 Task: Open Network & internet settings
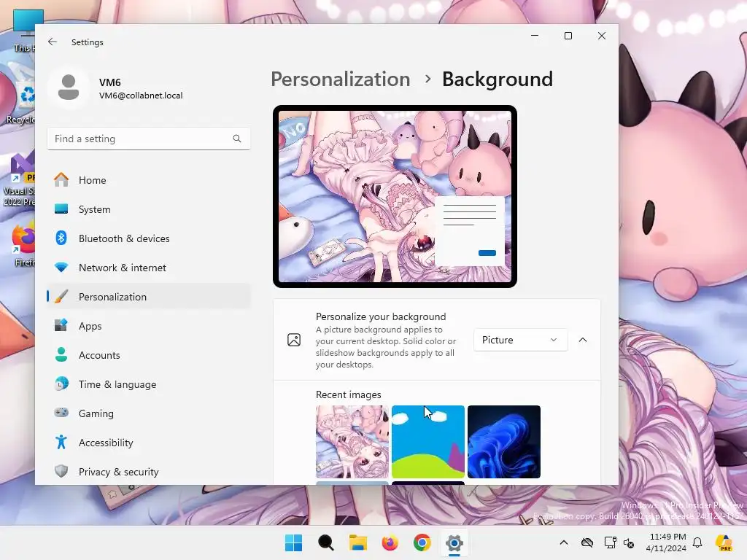pyautogui.click(x=149, y=268)
